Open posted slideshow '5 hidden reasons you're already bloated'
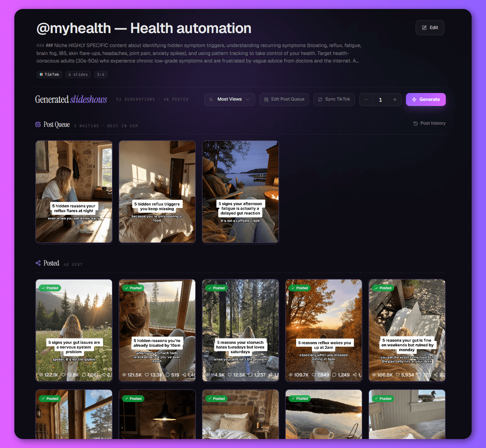The height and width of the screenshot is (448, 486). pyautogui.click(x=157, y=330)
